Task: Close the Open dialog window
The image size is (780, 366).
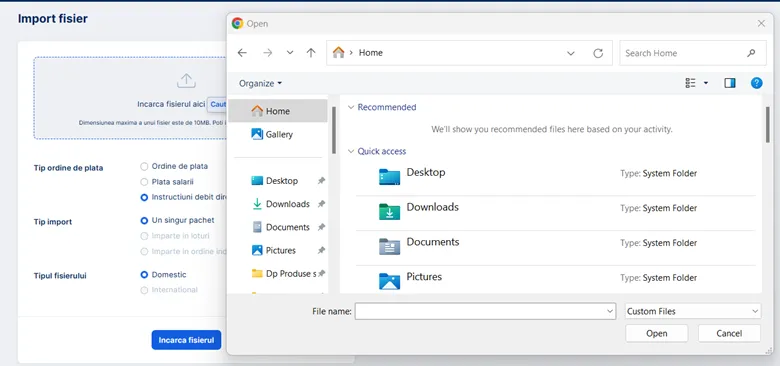Action: point(761,23)
